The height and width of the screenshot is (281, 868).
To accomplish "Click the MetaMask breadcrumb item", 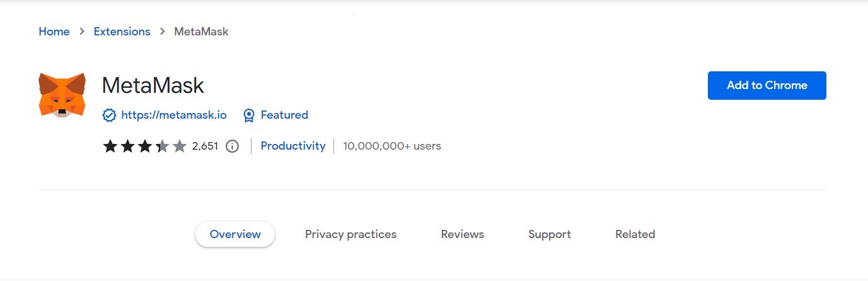I will pyautogui.click(x=201, y=32).
